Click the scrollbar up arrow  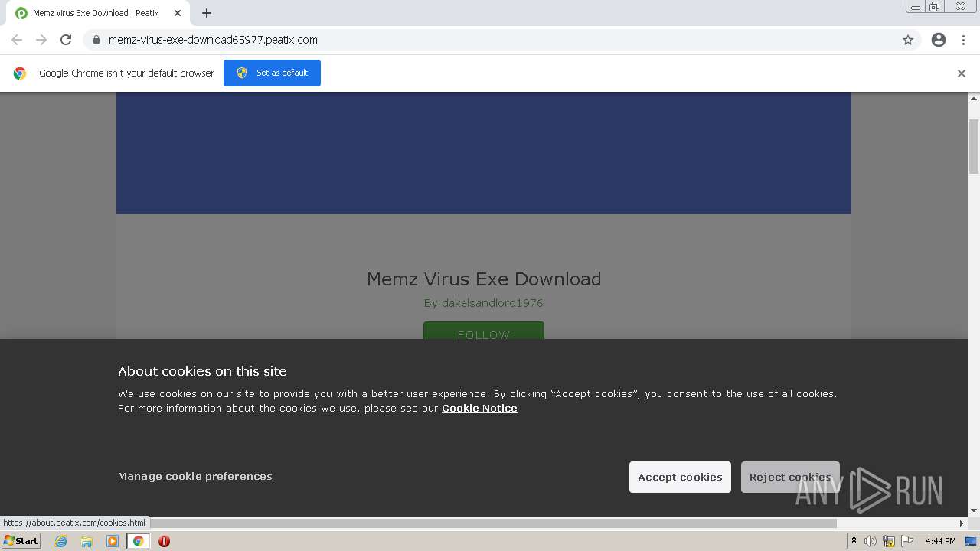click(x=974, y=99)
